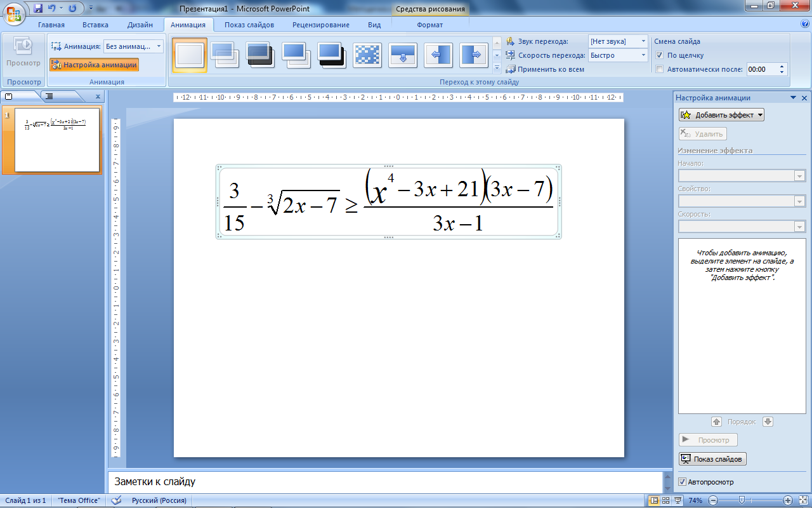Move effect up in Порядок order
Viewport: 812px width, 508px height.
tap(717, 422)
